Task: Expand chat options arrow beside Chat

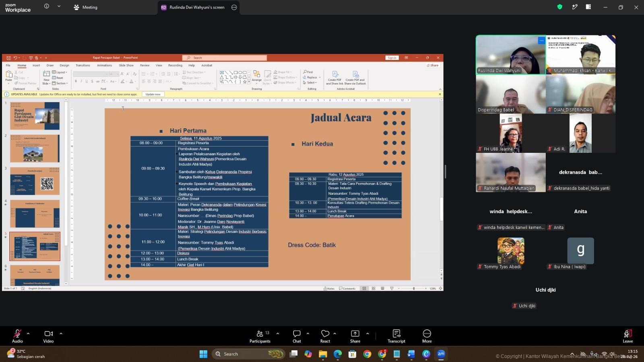Action: pos(308,333)
